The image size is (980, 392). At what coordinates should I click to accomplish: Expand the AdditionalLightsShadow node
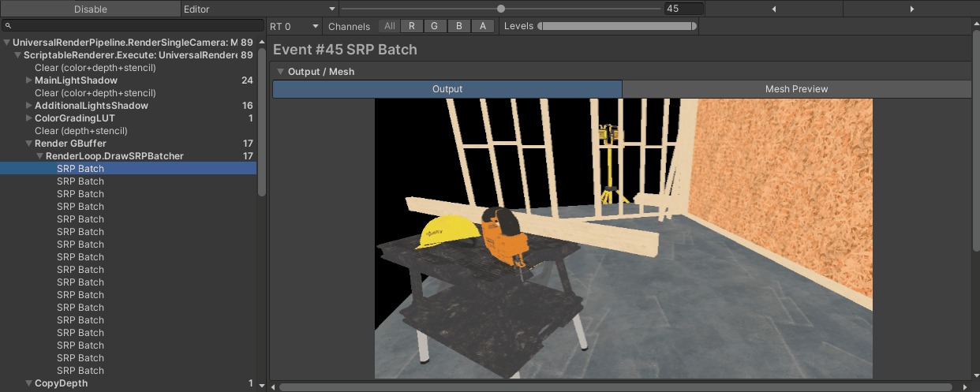(29, 106)
